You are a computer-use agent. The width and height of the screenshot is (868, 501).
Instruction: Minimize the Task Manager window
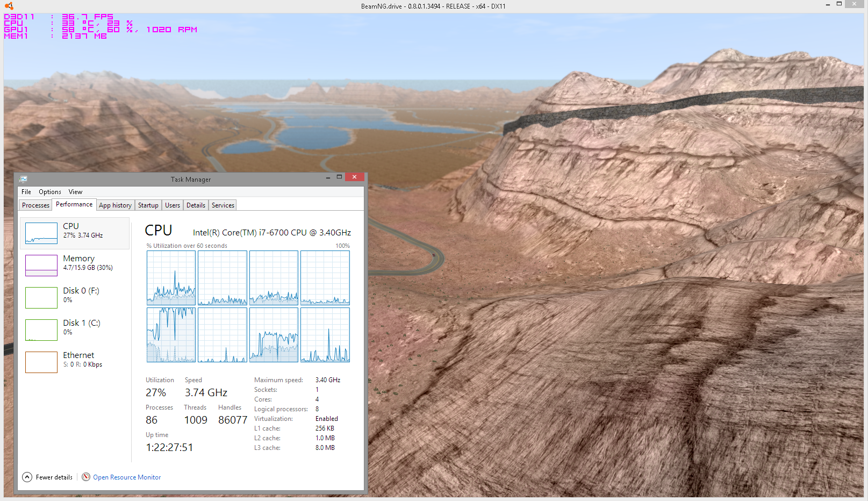click(x=328, y=177)
